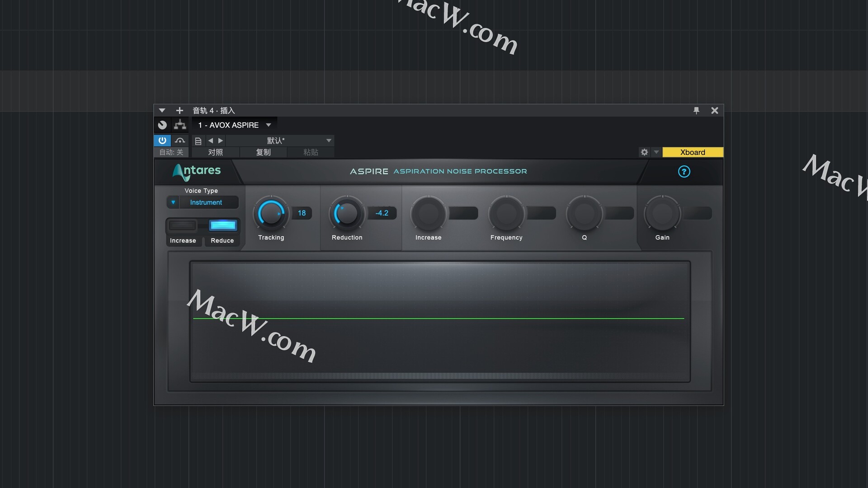Click the empty Frequency value field
This screenshot has width=868, height=488.
coord(541,213)
